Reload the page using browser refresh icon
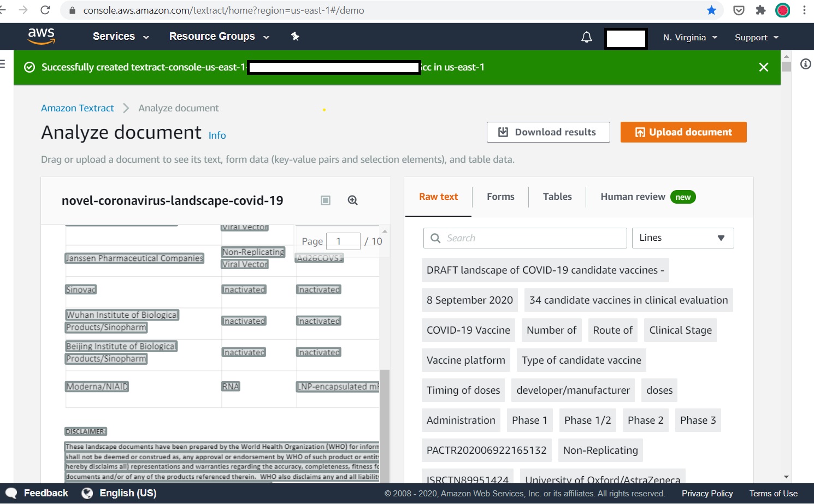The width and height of the screenshot is (814, 504). [x=45, y=10]
